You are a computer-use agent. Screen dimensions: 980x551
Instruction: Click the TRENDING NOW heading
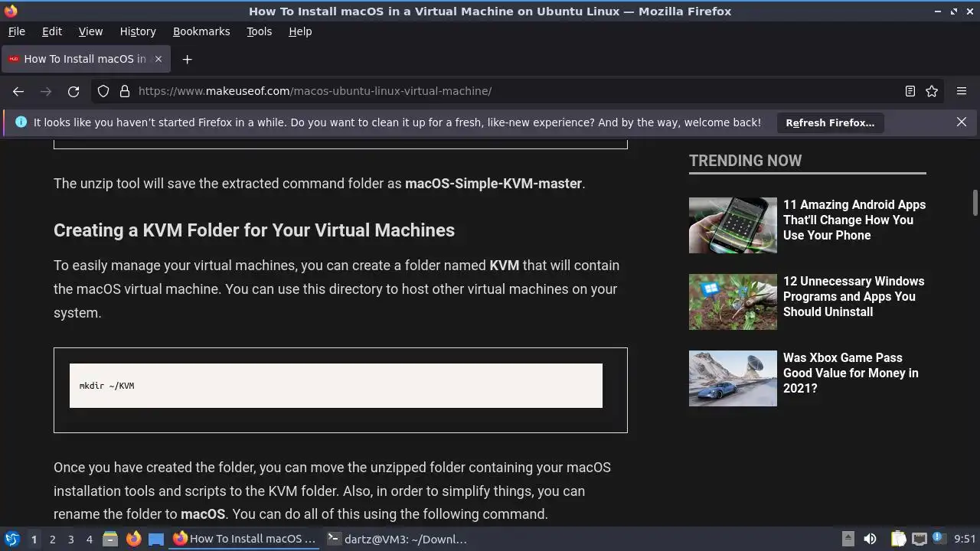click(x=745, y=161)
